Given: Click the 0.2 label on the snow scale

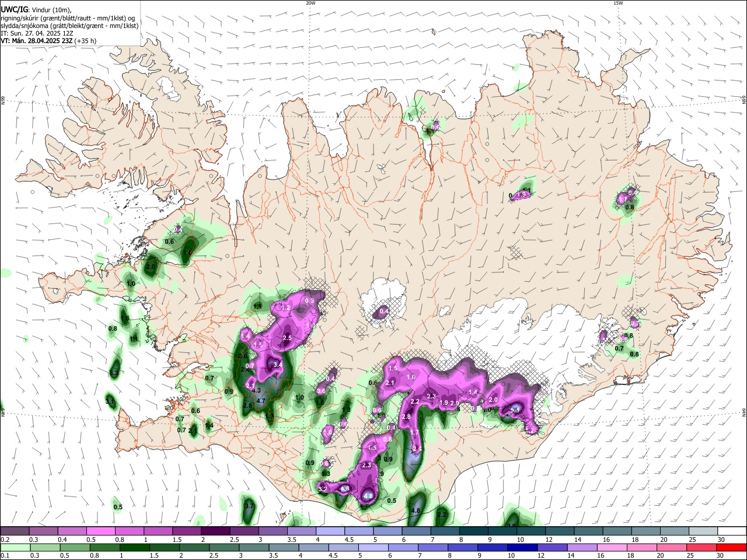Looking at the screenshot, I should (5, 540).
